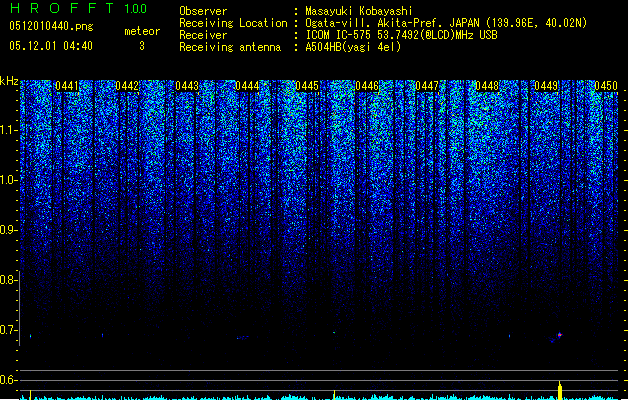Click the meteor count value 3
629x400 pixels.
click(x=142, y=46)
